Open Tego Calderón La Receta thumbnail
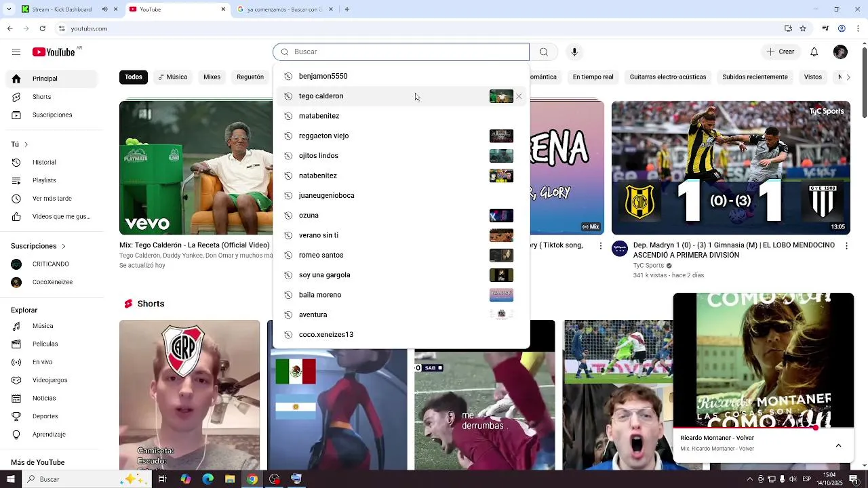 click(196, 167)
